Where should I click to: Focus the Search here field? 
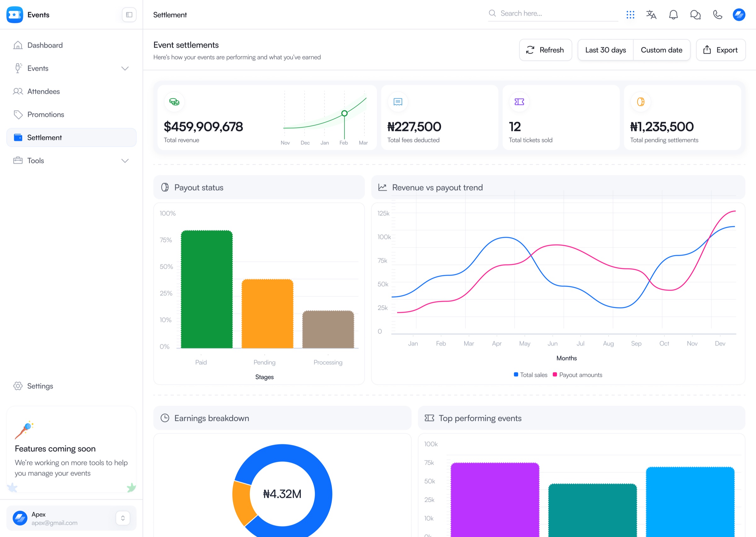(553, 14)
